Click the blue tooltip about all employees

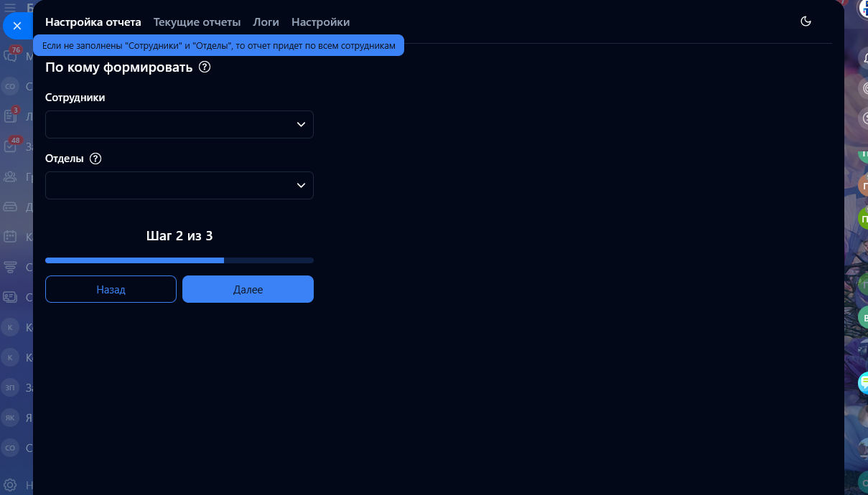pyautogui.click(x=219, y=45)
